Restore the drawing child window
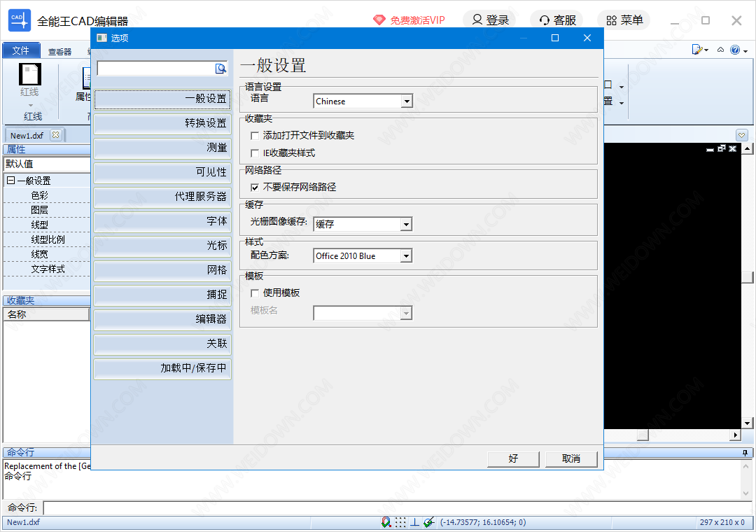 [x=721, y=148]
